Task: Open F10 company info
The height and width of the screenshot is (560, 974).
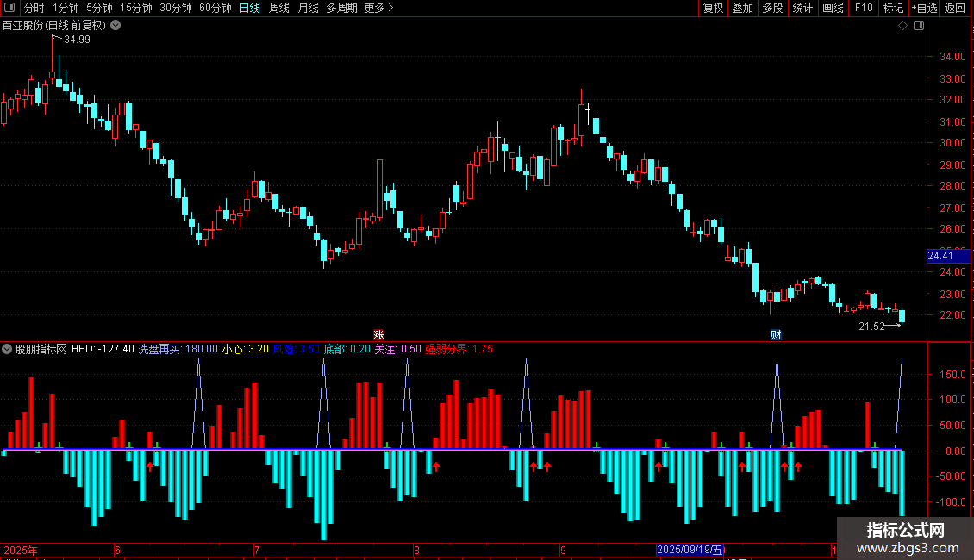Action: point(864,8)
